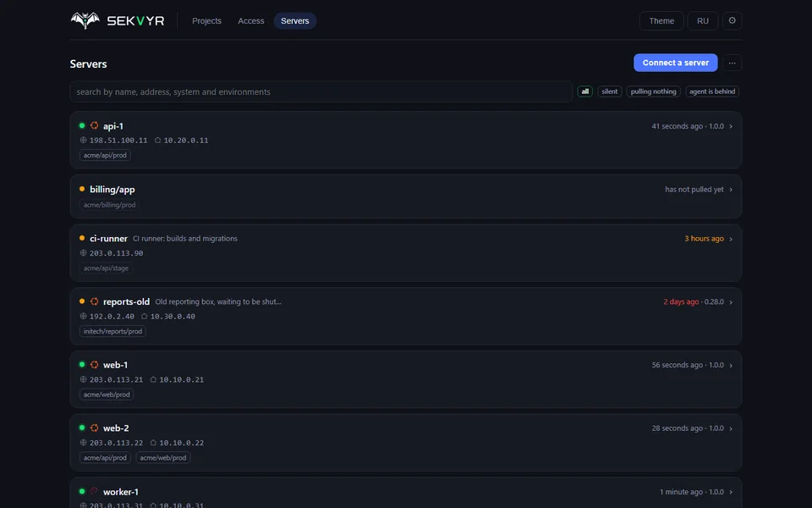Click the acme/api/prod tag under api-1
The width and height of the screenshot is (812, 508).
tap(105, 155)
